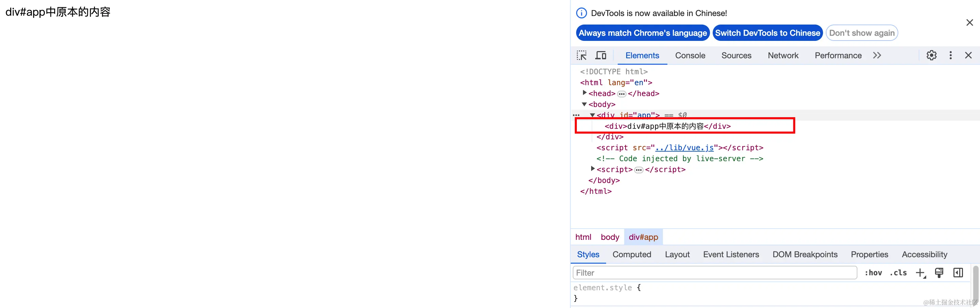Collapse the div id="app" node arrow
Image resolution: width=980 pixels, height=308 pixels.
(592, 115)
